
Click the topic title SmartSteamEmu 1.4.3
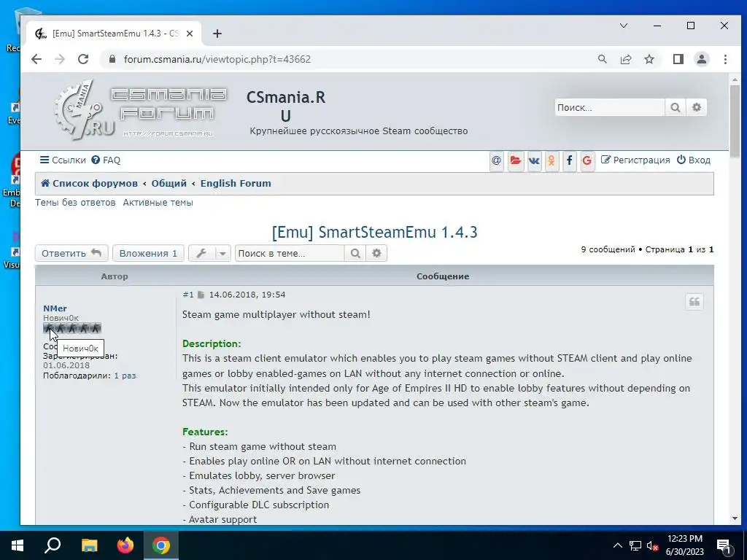tap(374, 232)
